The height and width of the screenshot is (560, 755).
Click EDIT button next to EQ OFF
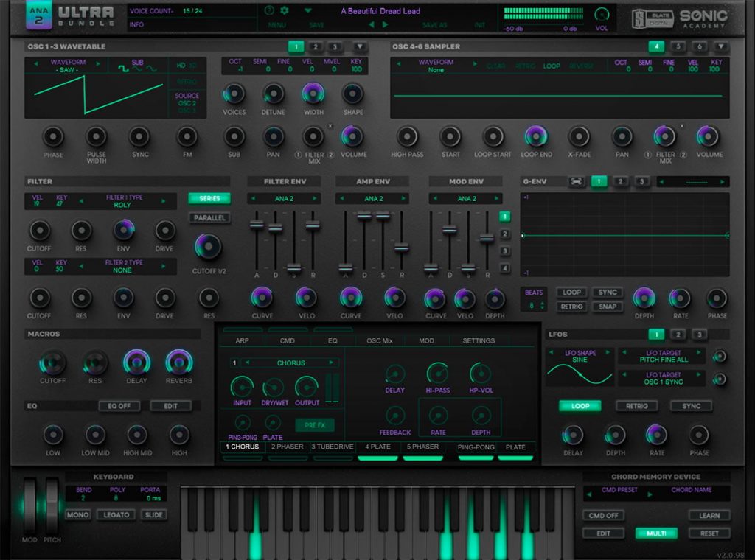click(170, 406)
